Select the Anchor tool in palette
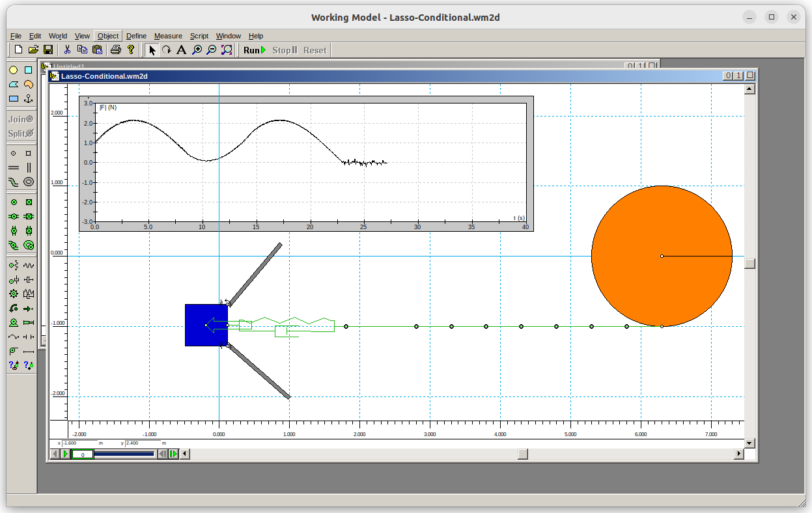This screenshot has width=812, height=513. click(28, 98)
